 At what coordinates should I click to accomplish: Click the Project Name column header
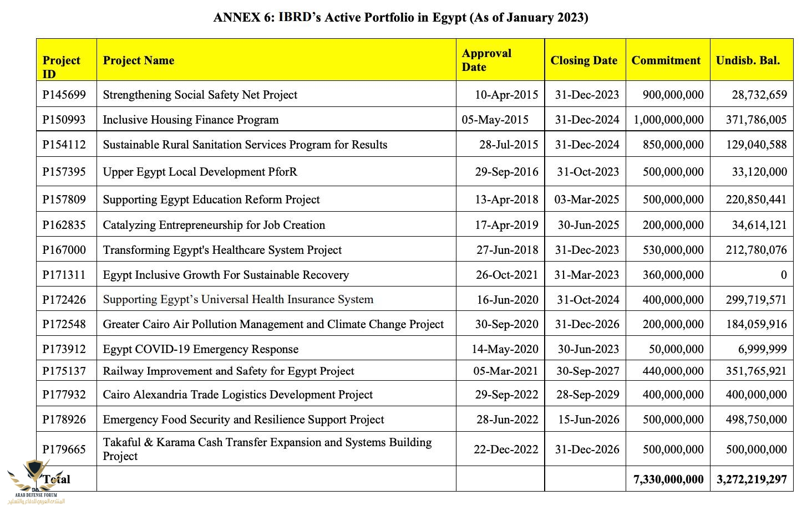click(139, 60)
